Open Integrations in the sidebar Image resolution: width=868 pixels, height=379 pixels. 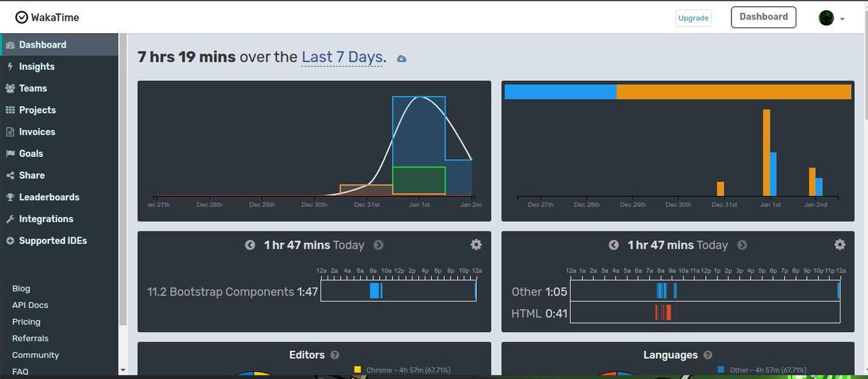click(59, 218)
